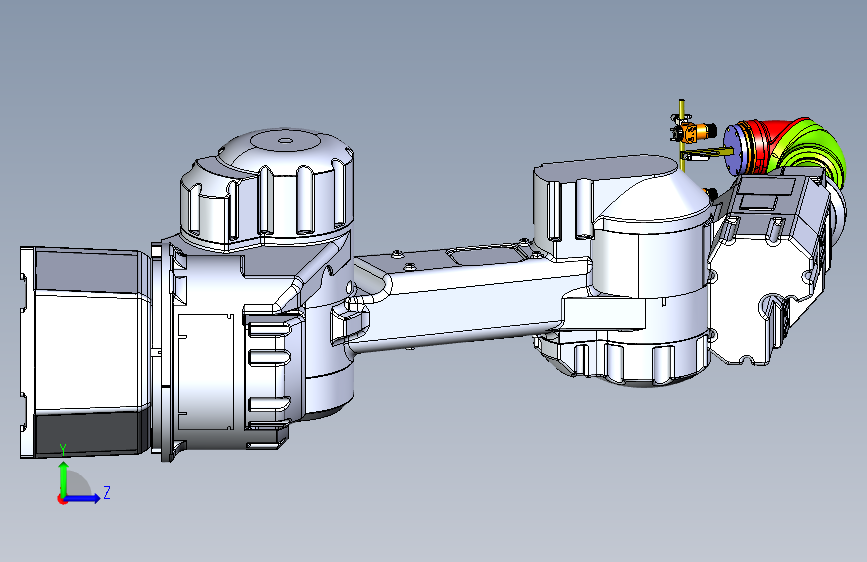Click the red origin ball of triad

click(x=62, y=499)
